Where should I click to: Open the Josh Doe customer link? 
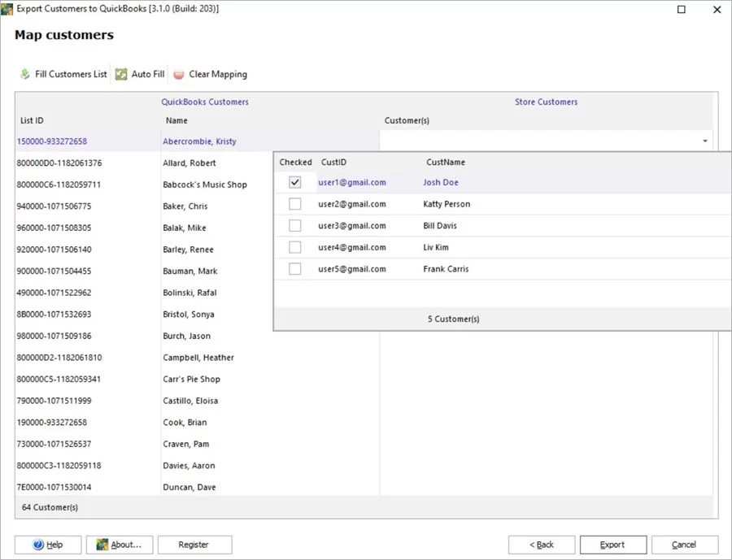pos(440,183)
